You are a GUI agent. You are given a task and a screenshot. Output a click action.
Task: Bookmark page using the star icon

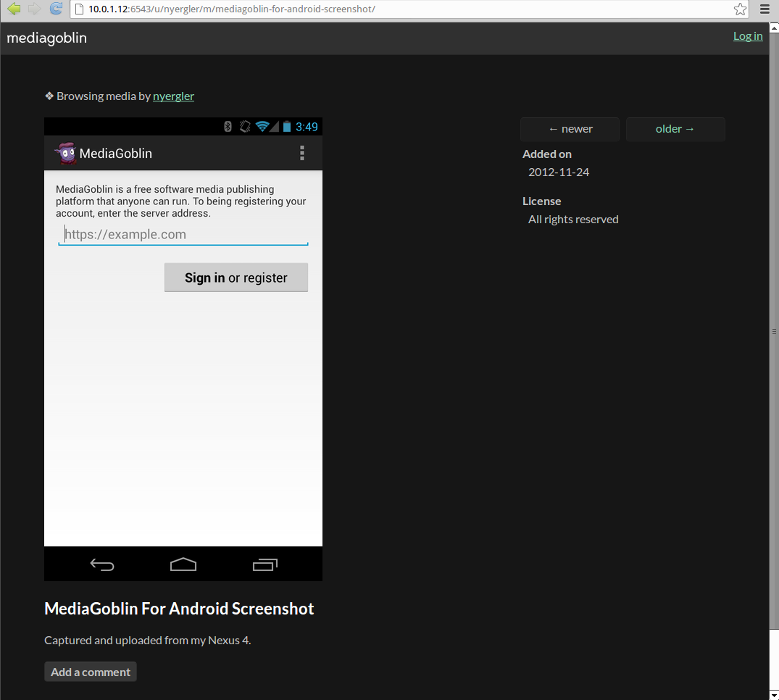point(740,9)
